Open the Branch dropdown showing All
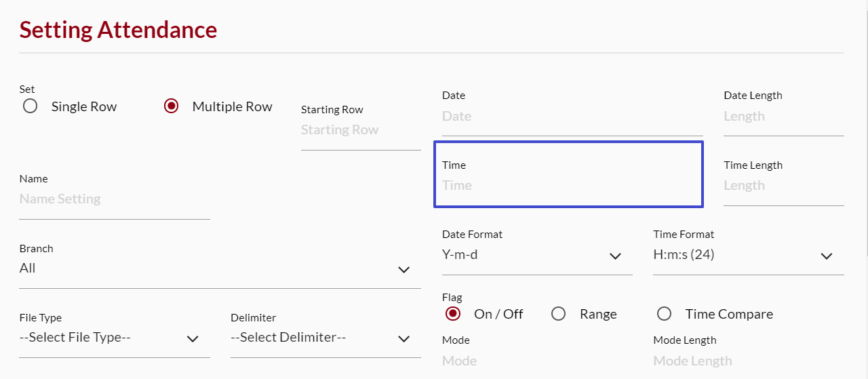Viewport: 868px width, 379px height. coord(220,268)
